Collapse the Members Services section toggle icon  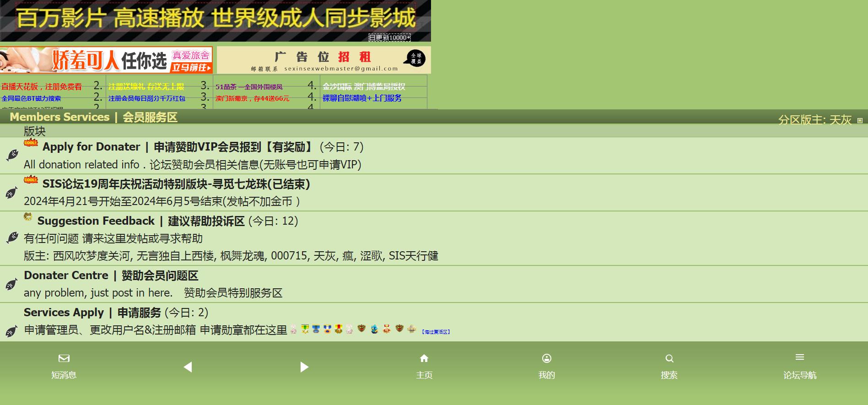pyautogui.click(x=860, y=121)
